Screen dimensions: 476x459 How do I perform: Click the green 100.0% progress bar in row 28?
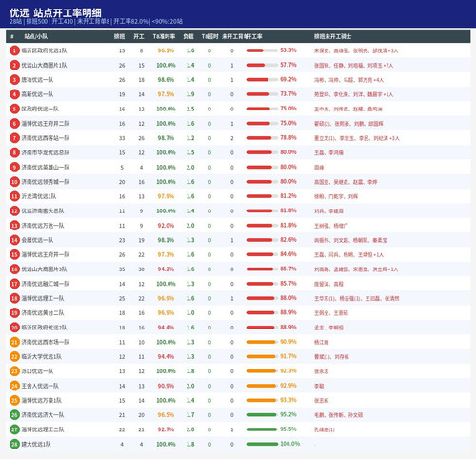pos(262,444)
